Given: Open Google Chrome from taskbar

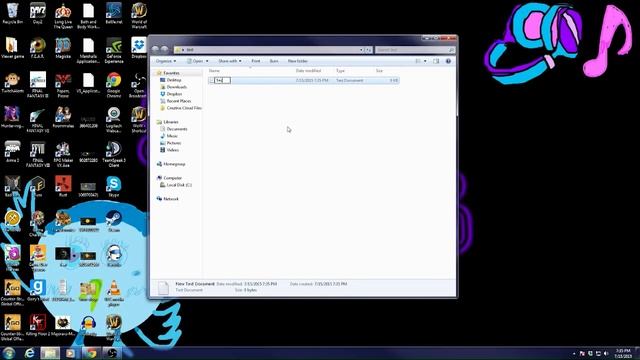Looking at the screenshot, I should (91, 353).
